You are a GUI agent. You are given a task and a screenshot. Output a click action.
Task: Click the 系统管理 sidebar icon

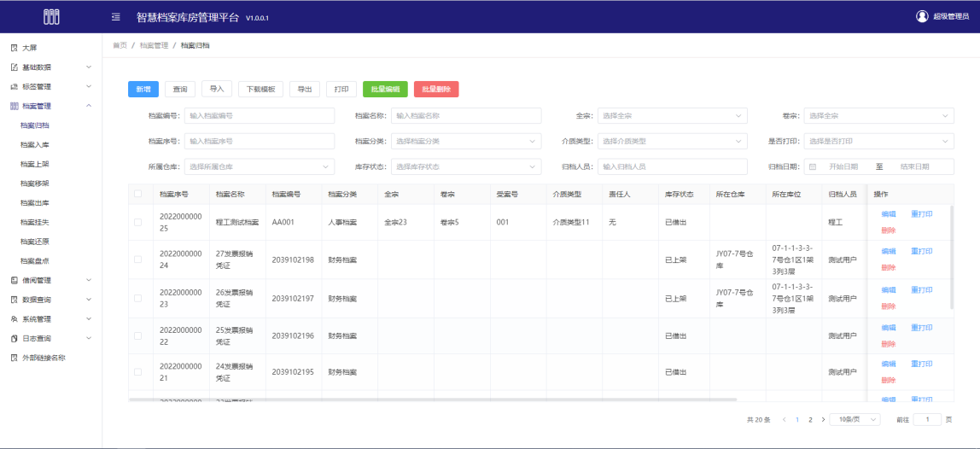14,319
